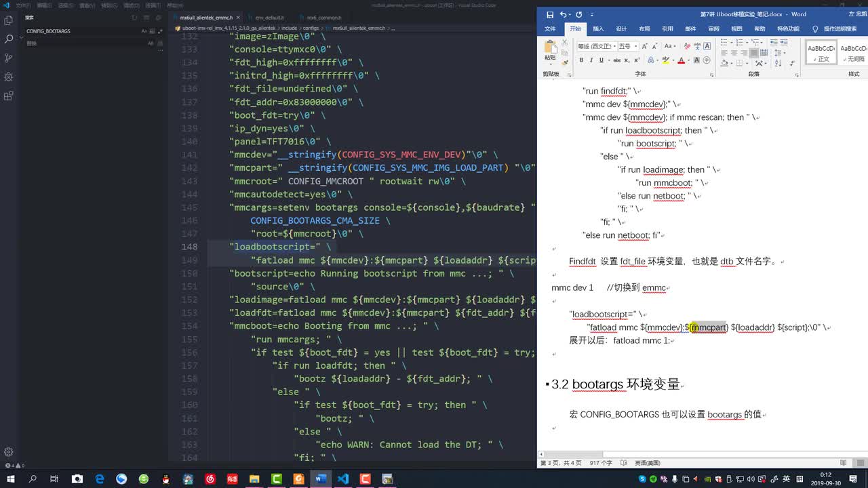Open the Manage gear in VS Code

tap(9, 451)
